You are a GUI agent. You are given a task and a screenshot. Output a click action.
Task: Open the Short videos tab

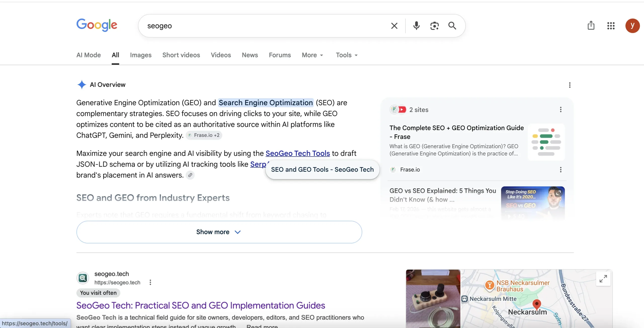(x=181, y=55)
